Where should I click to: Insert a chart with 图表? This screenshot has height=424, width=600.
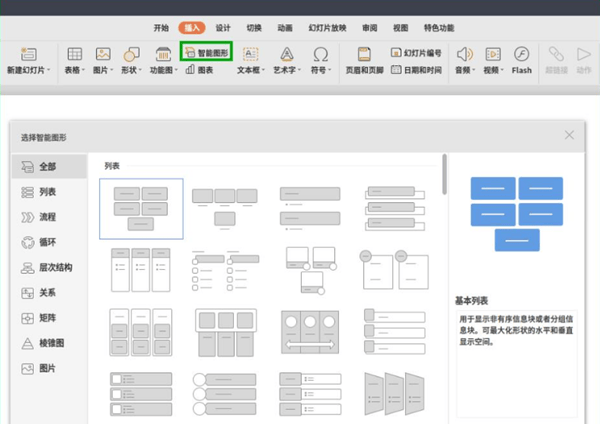[199, 70]
